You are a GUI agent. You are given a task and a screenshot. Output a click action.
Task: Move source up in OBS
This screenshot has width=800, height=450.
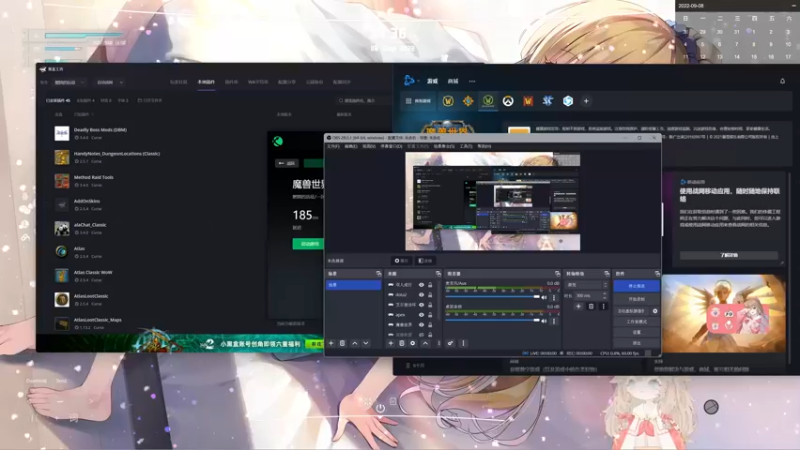425,343
